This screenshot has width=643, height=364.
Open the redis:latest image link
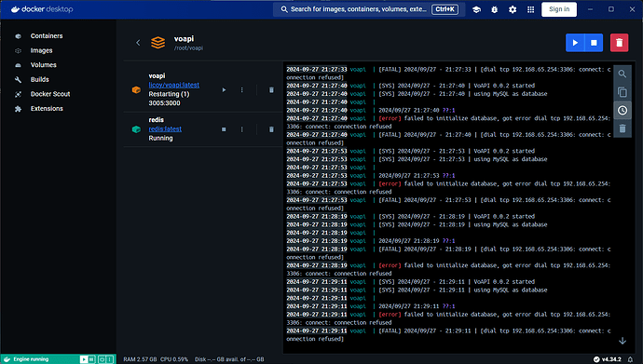(x=165, y=129)
